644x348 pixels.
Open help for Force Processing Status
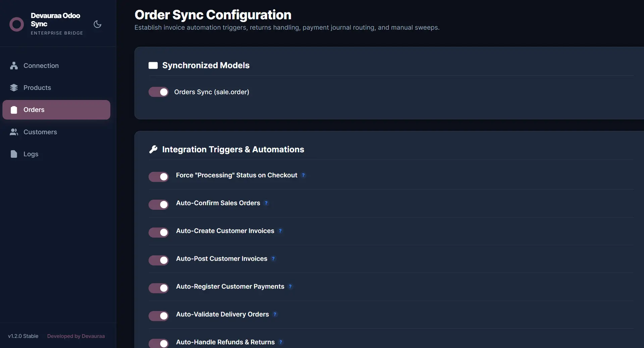tap(303, 175)
